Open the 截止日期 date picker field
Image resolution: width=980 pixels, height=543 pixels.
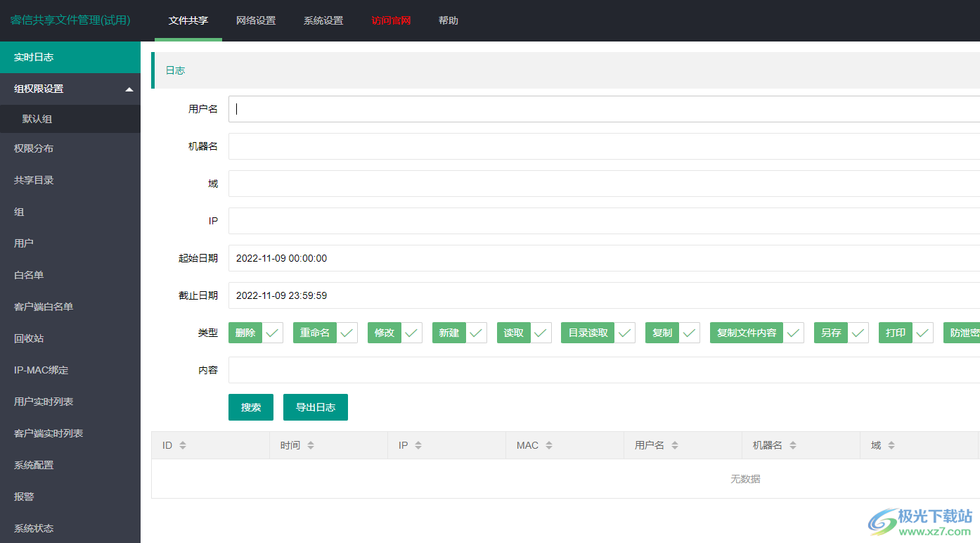pyautogui.click(x=604, y=295)
